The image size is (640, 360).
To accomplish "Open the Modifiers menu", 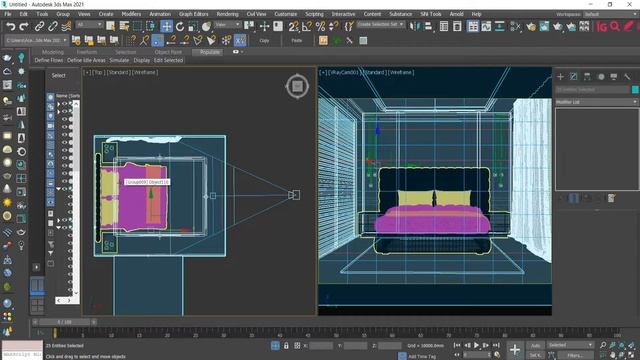I will pos(131,14).
